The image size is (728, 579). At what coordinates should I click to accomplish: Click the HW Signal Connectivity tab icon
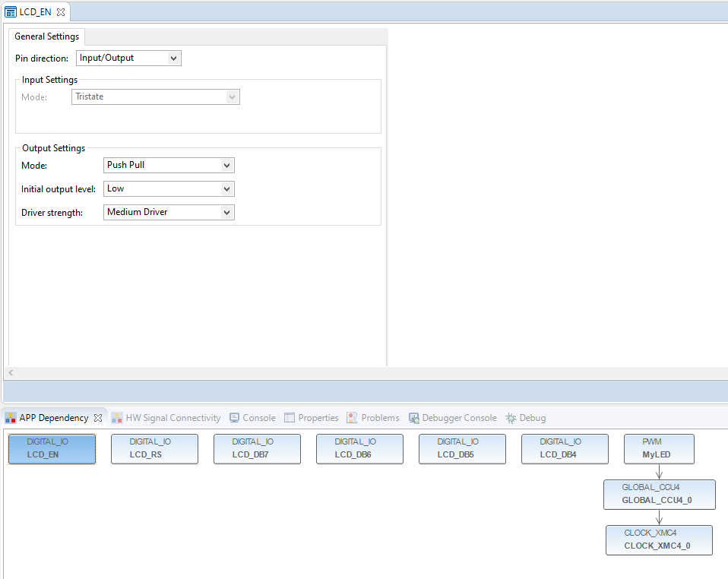click(117, 418)
